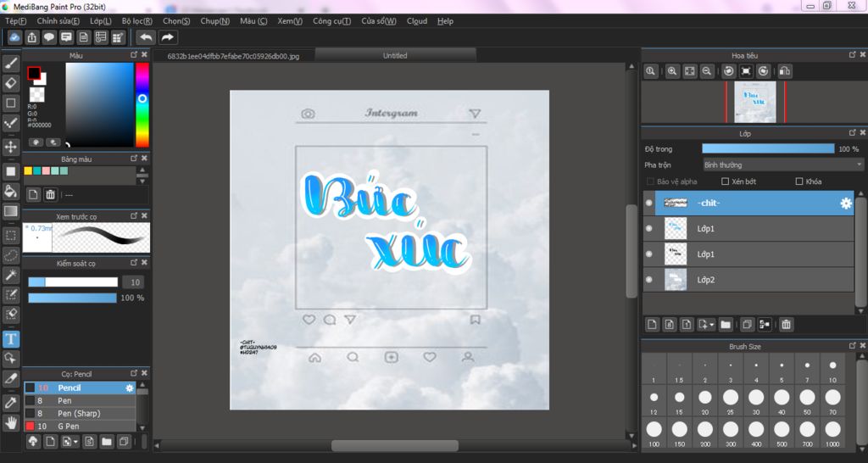Zoom out using the navigator minus magnifier
Screen dimensions: 868x463
706,71
